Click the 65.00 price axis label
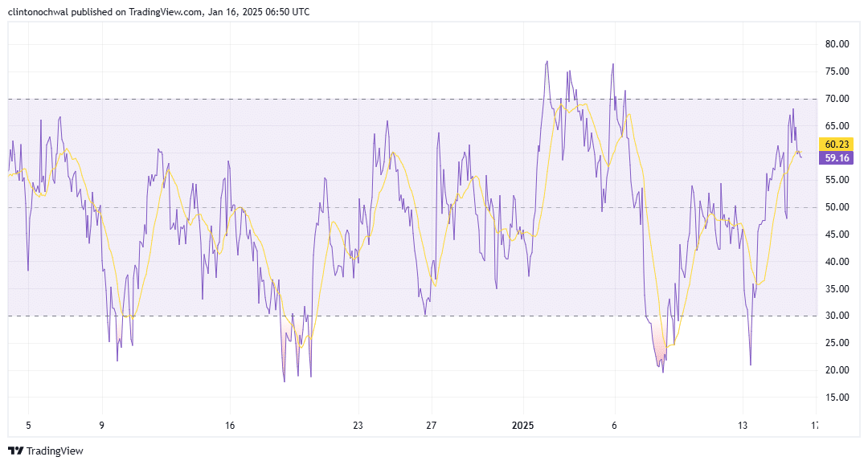 tap(837, 125)
